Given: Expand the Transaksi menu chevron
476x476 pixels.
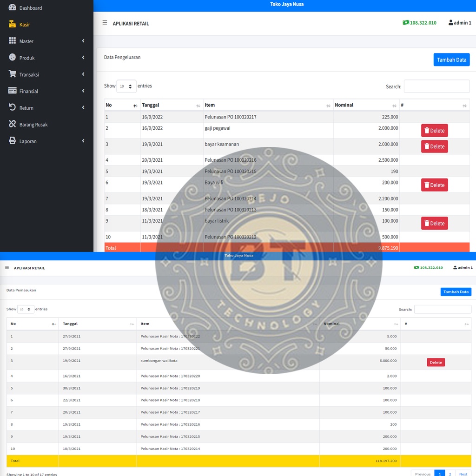Looking at the screenshot, I should [x=83, y=74].
